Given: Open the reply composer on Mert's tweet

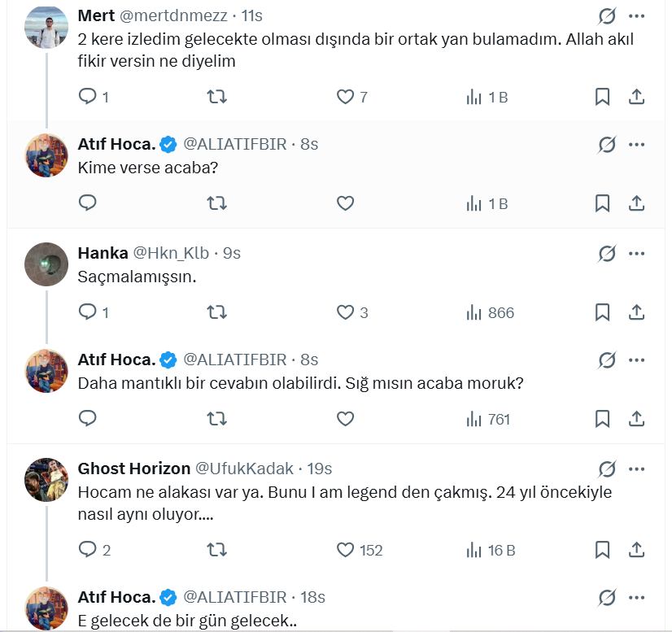Looking at the screenshot, I should coord(88,96).
